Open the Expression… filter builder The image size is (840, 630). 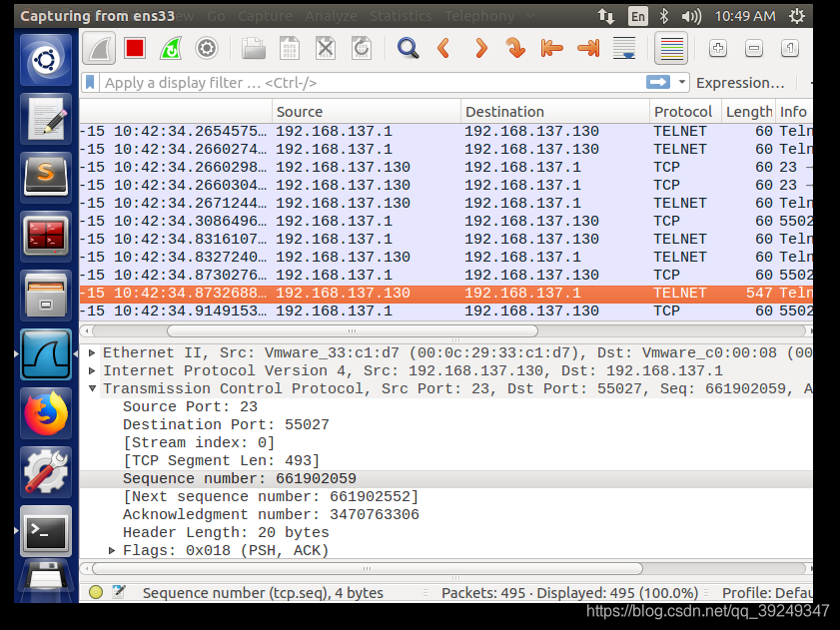click(x=740, y=83)
